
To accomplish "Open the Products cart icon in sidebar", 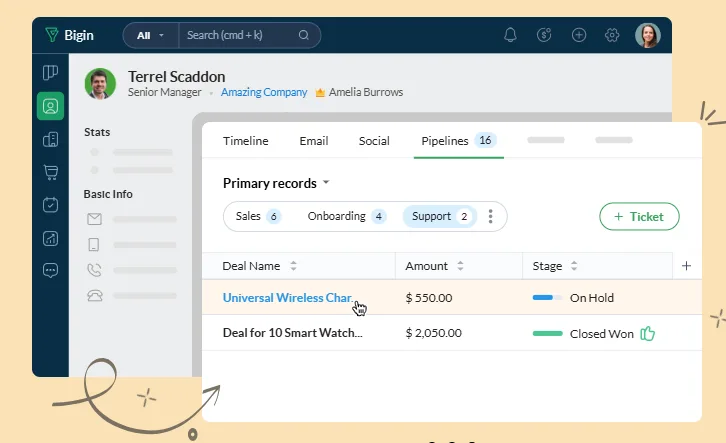I will [x=50, y=172].
